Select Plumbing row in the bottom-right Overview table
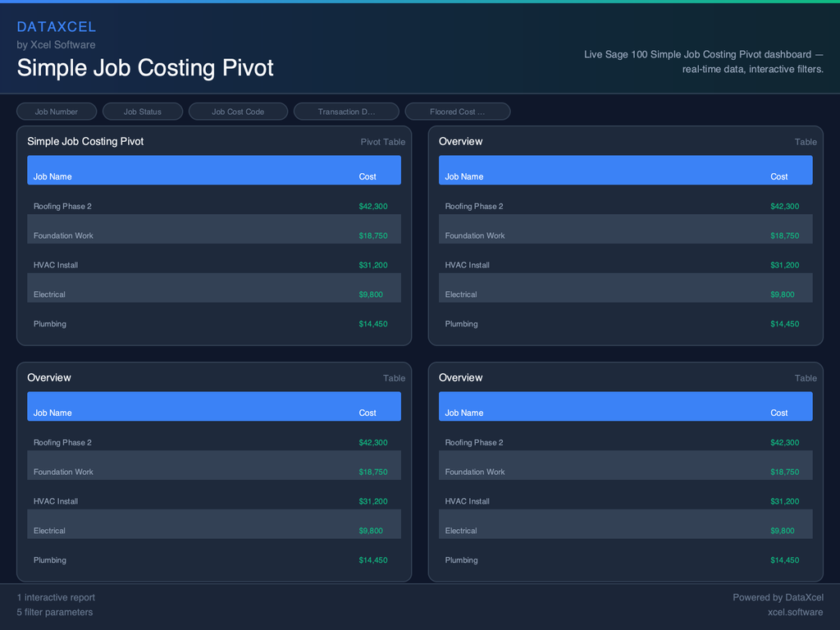This screenshot has width=840, height=630. click(x=625, y=559)
